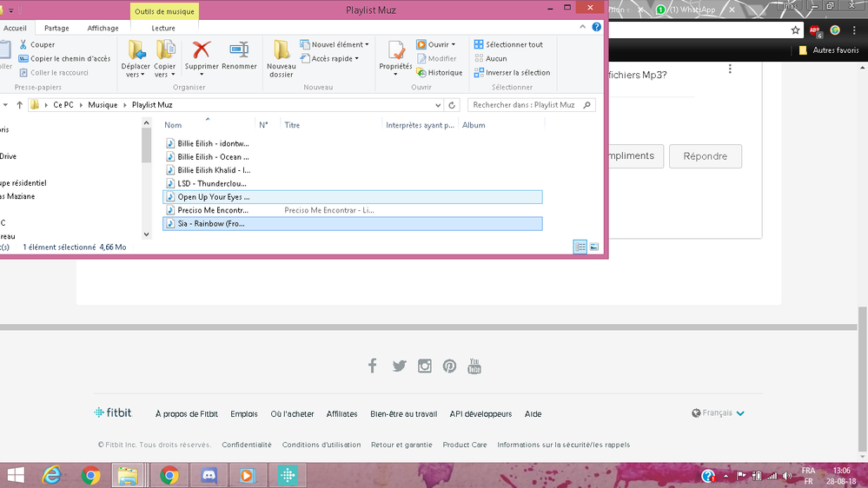This screenshot has height=488, width=868.
Task: Click the Confidentialité footer link
Action: pos(247,445)
